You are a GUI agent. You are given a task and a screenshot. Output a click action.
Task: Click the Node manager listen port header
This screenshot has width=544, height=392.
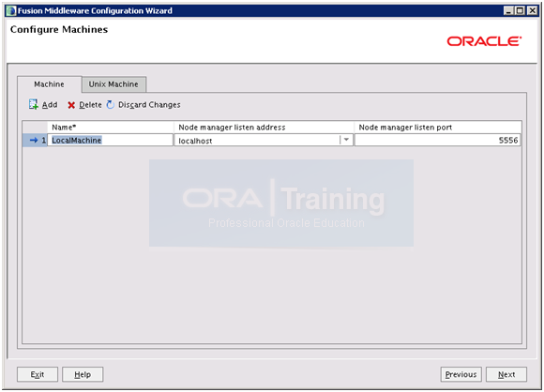(438, 128)
